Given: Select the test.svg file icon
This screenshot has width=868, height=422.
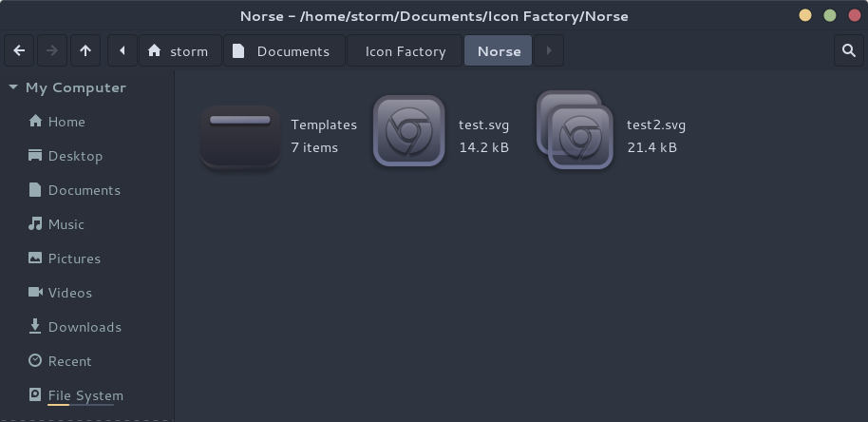Looking at the screenshot, I should (x=408, y=131).
